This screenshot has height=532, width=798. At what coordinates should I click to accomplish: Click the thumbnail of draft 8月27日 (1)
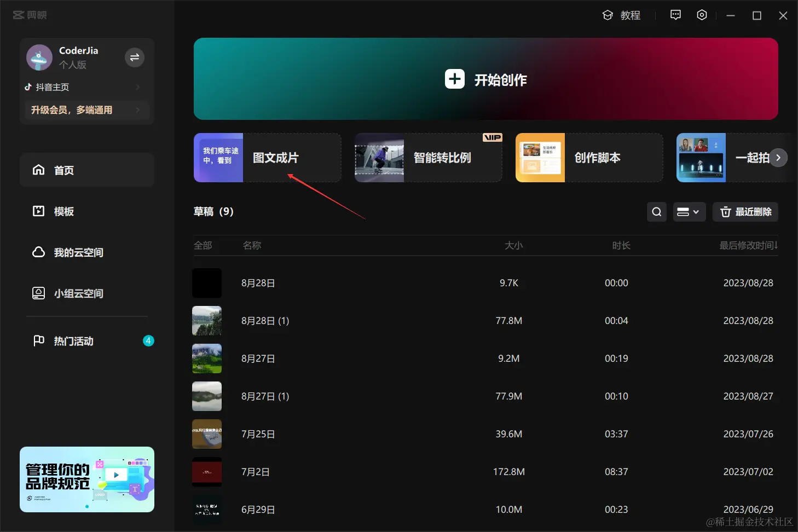click(x=207, y=396)
